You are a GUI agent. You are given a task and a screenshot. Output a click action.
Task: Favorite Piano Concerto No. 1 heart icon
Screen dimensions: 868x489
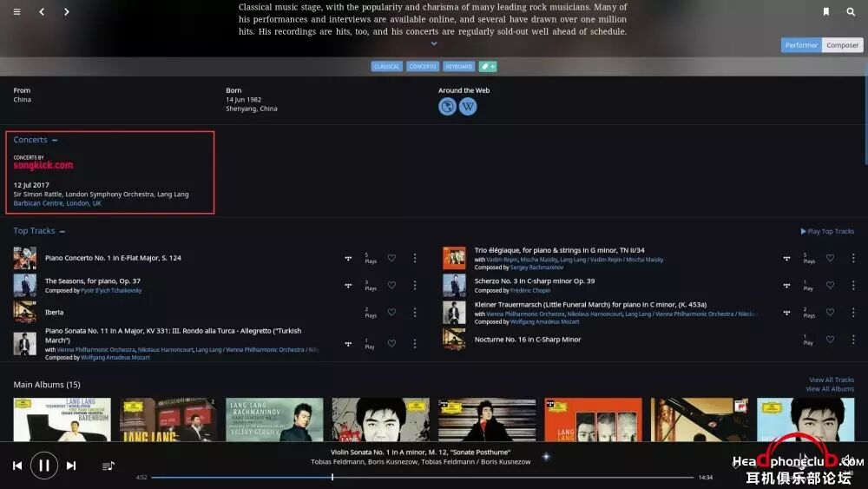pyautogui.click(x=391, y=258)
